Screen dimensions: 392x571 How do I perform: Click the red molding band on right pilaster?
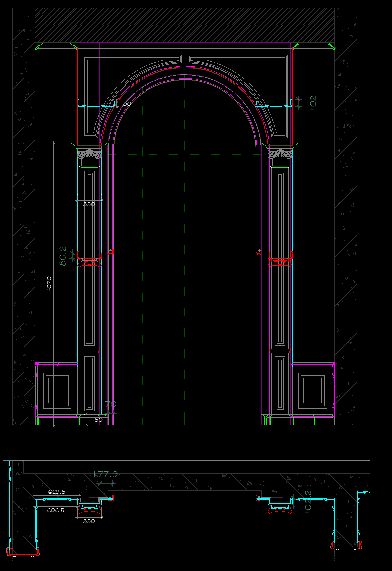pos(281,261)
